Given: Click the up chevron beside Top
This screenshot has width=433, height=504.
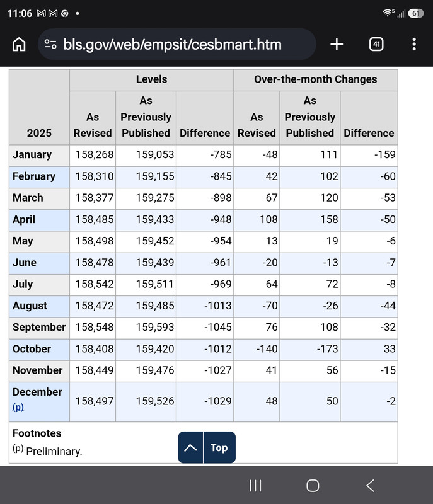Looking at the screenshot, I should (x=190, y=447).
